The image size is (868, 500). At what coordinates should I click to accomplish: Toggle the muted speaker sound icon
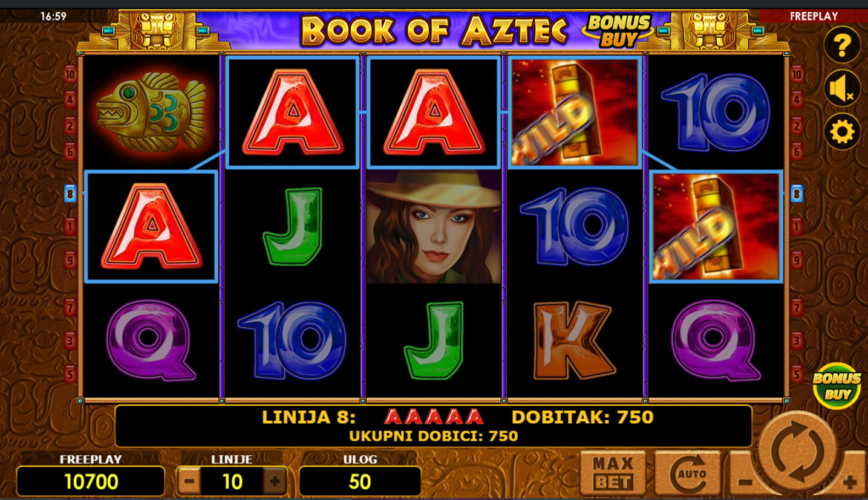[842, 88]
